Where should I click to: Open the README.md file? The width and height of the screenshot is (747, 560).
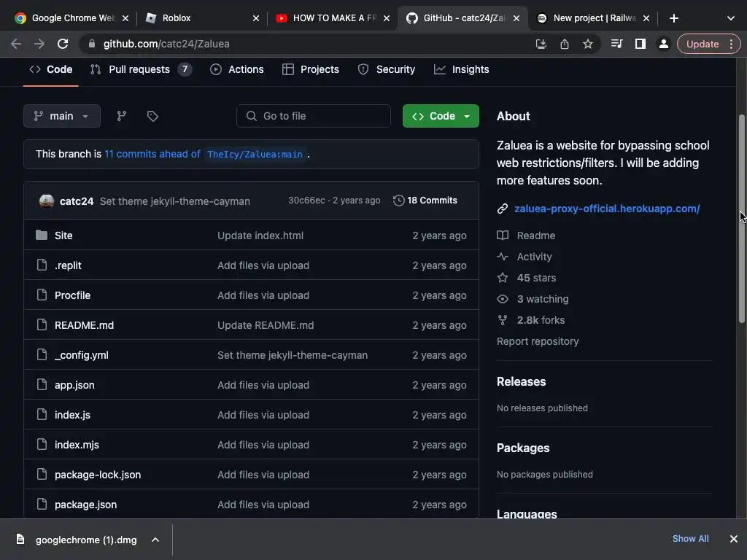pyautogui.click(x=85, y=325)
